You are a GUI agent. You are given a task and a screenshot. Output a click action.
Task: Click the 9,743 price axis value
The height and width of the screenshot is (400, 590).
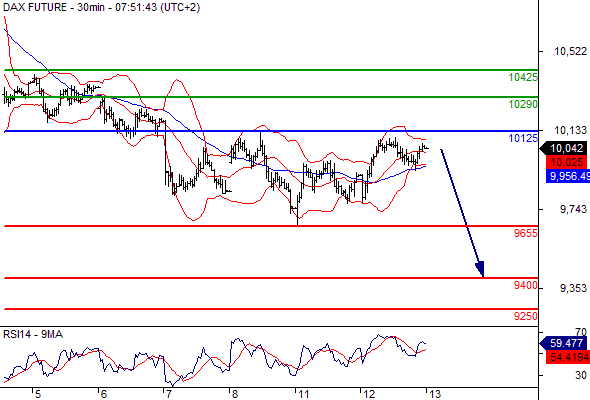pos(573,210)
